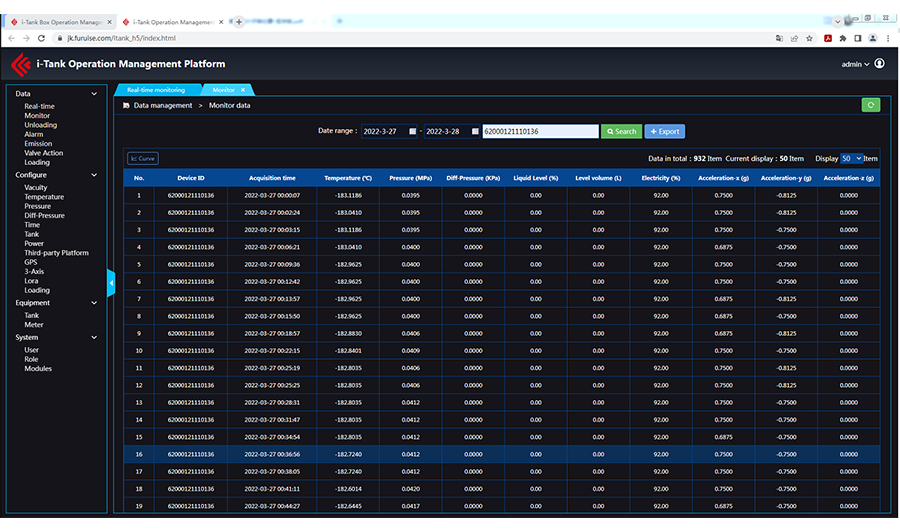Open User under System
900x530 pixels.
[31, 350]
